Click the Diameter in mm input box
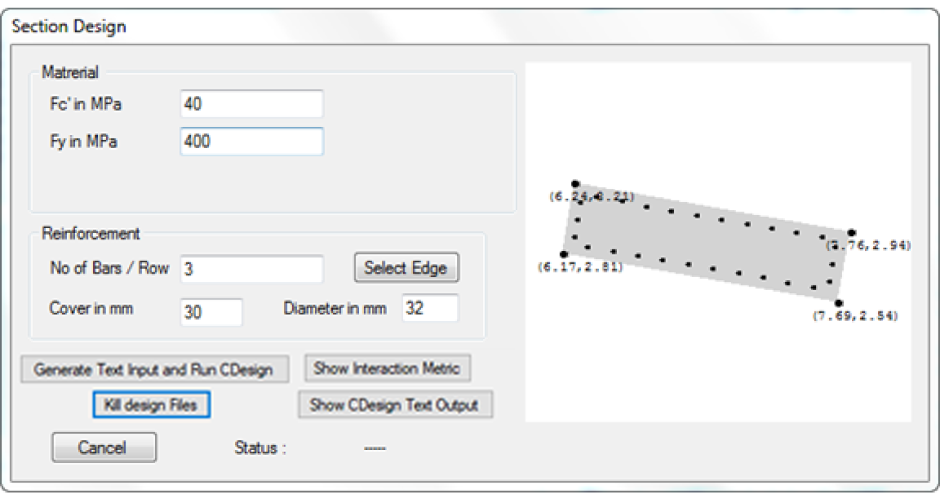 [430, 308]
